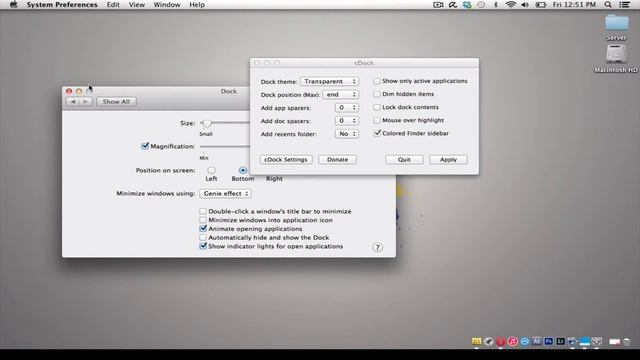Open the Wi-Fi status menu
640x360 pixels.
(x=510, y=5)
